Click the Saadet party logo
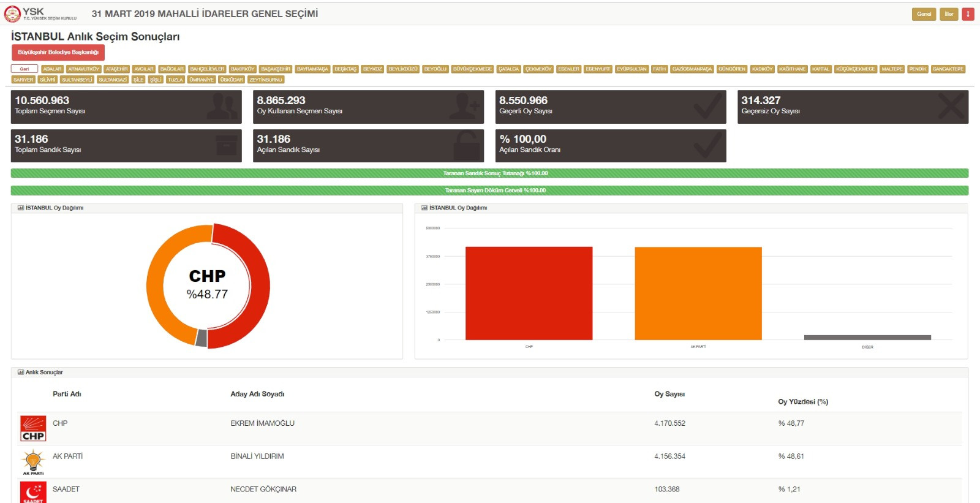Screen dimensions: 980x503 [x=33, y=493]
